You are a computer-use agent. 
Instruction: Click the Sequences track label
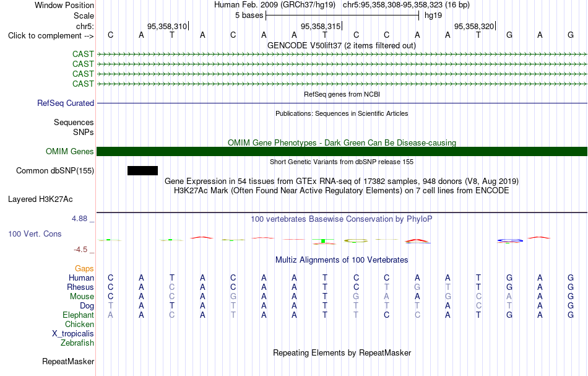point(74,122)
